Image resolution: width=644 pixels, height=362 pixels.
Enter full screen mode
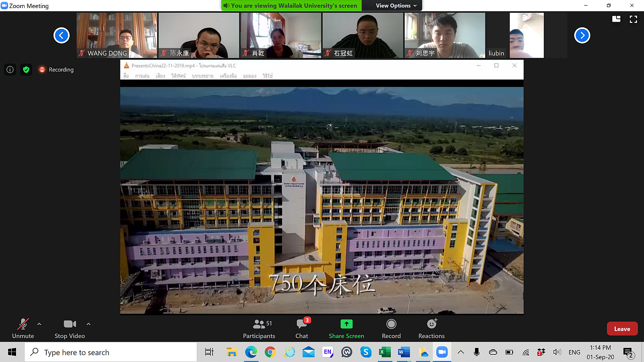coord(633,19)
